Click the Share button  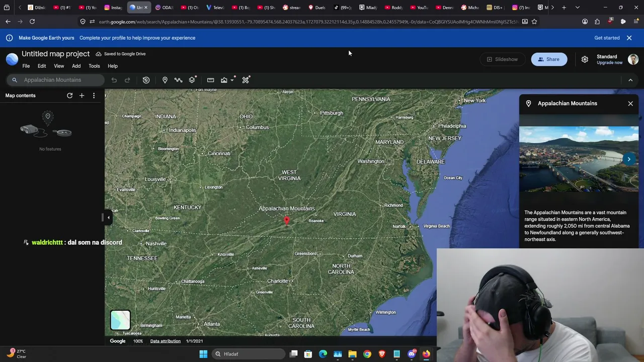pyautogui.click(x=549, y=59)
